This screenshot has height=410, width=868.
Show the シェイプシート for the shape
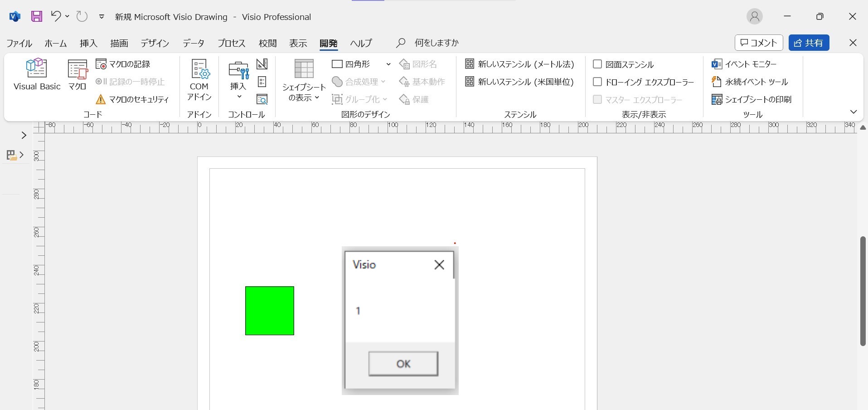pos(304,79)
